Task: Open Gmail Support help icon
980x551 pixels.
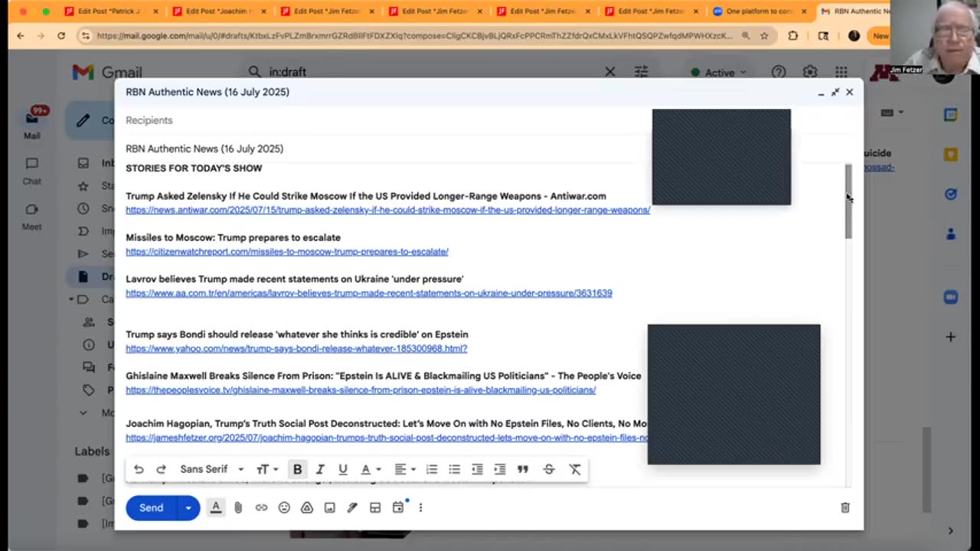Action: pyautogui.click(x=779, y=72)
